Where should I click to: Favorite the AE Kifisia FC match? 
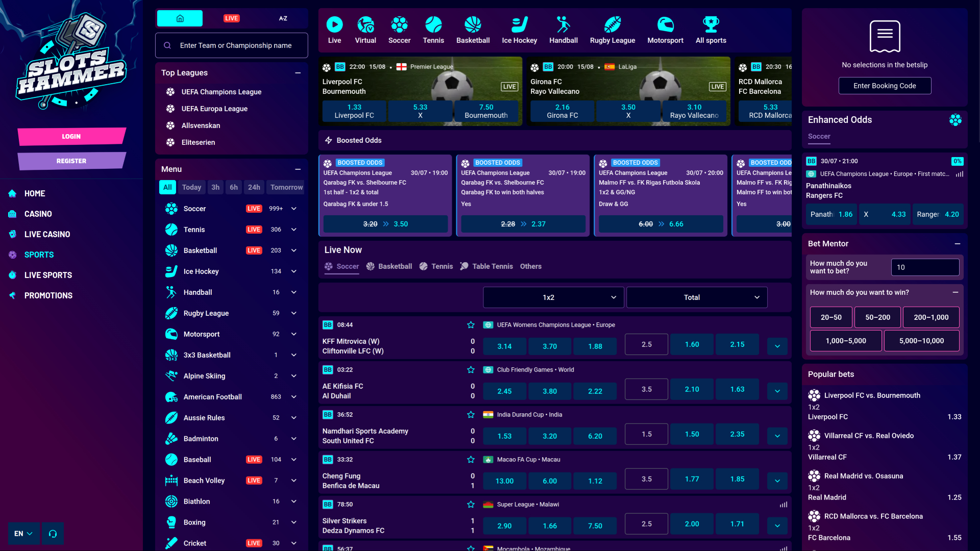pos(470,369)
